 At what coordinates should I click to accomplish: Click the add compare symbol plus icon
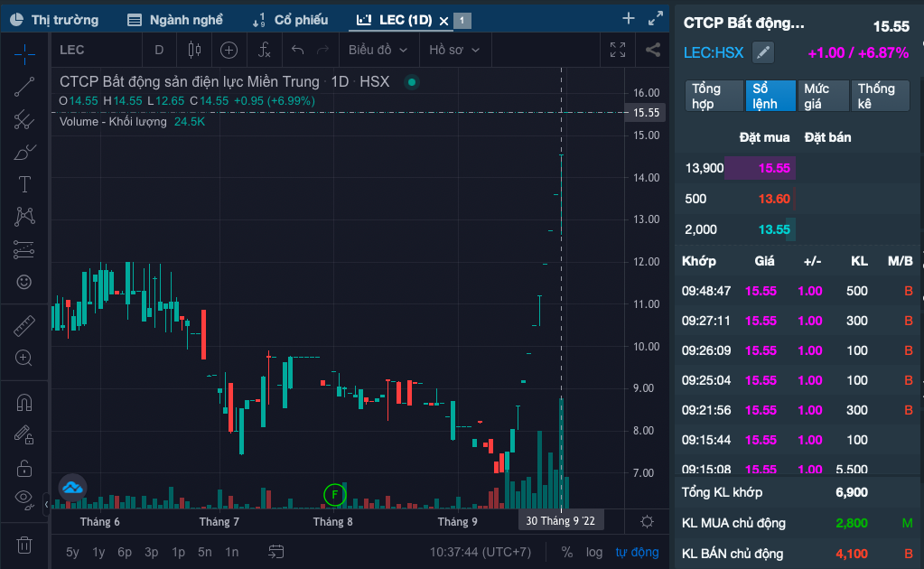click(x=229, y=50)
